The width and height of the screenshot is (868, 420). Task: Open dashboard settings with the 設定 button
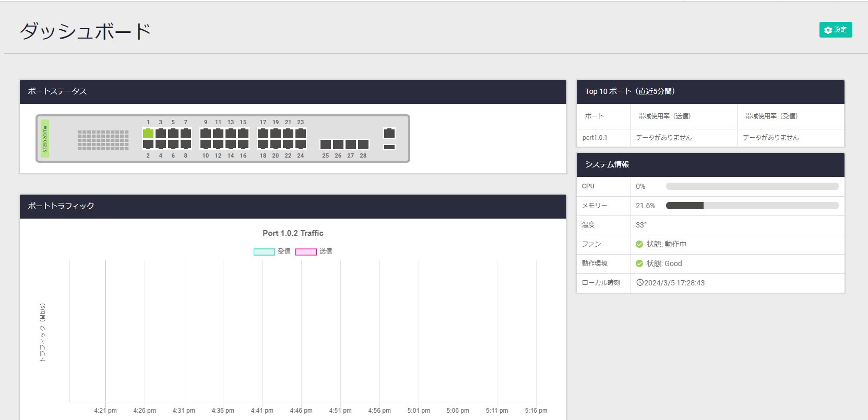click(x=835, y=30)
